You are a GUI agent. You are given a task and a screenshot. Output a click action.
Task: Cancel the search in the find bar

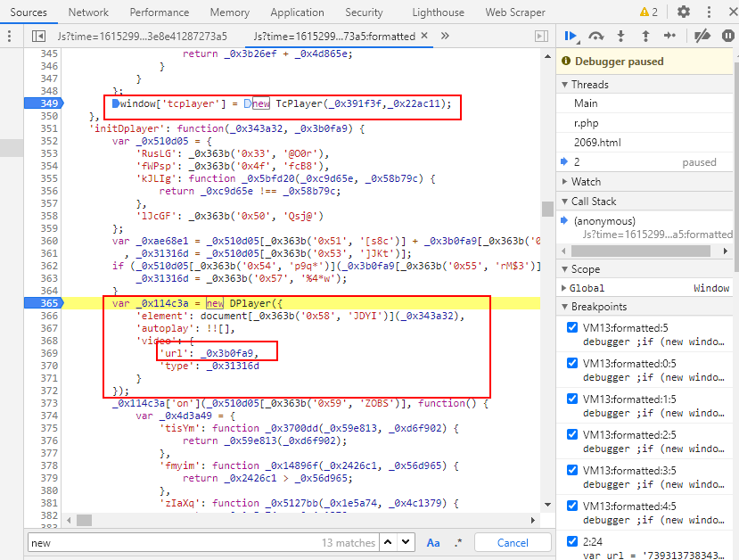[x=513, y=542]
